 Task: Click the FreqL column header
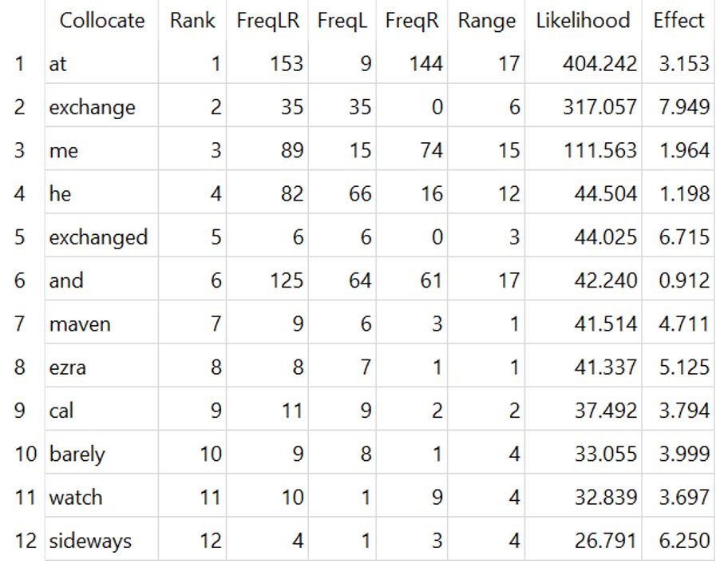342,21
